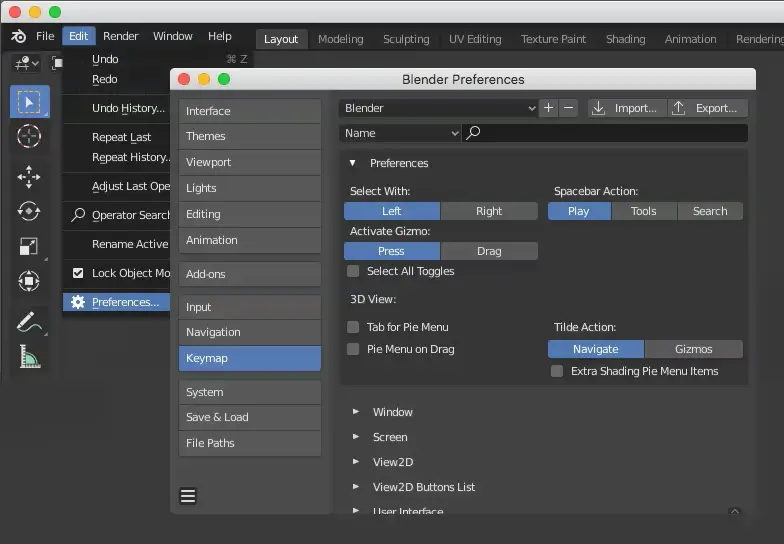Select Navigate for Tilde Action
Image resolution: width=784 pixels, height=544 pixels.
[596, 349]
